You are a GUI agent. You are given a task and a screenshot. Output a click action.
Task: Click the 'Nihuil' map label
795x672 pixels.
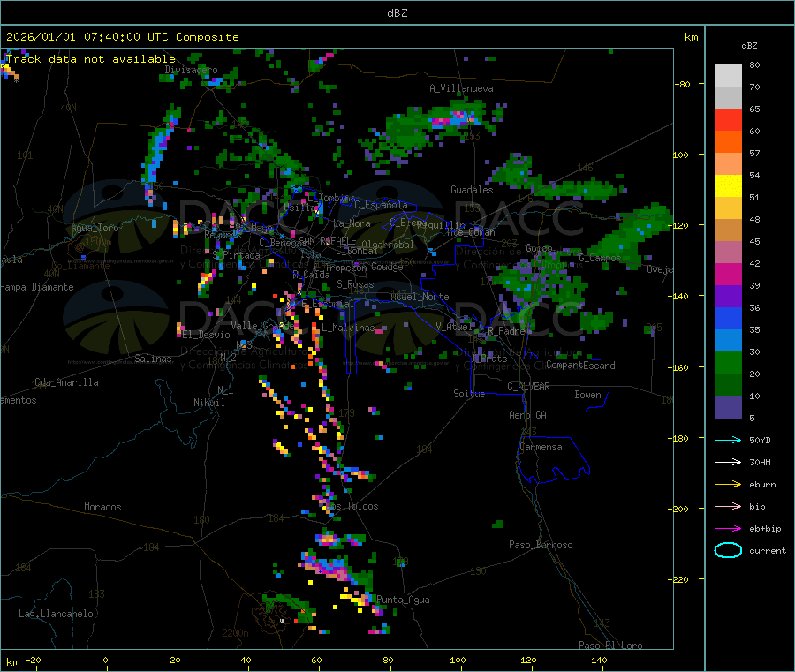[209, 403]
